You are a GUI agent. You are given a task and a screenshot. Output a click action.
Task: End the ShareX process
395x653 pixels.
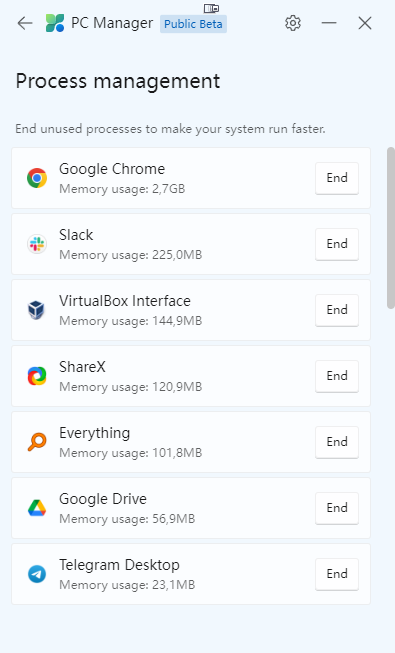point(337,376)
